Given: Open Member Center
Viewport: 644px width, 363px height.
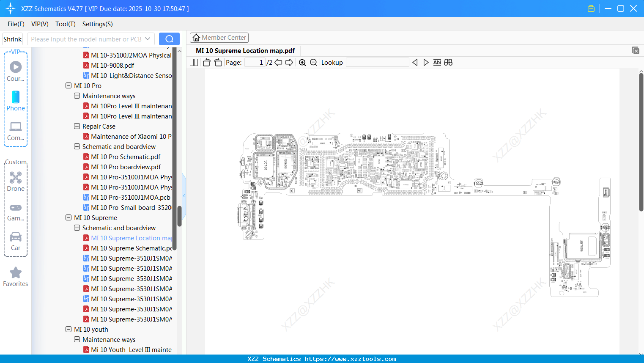Looking at the screenshot, I should coord(219,37).
